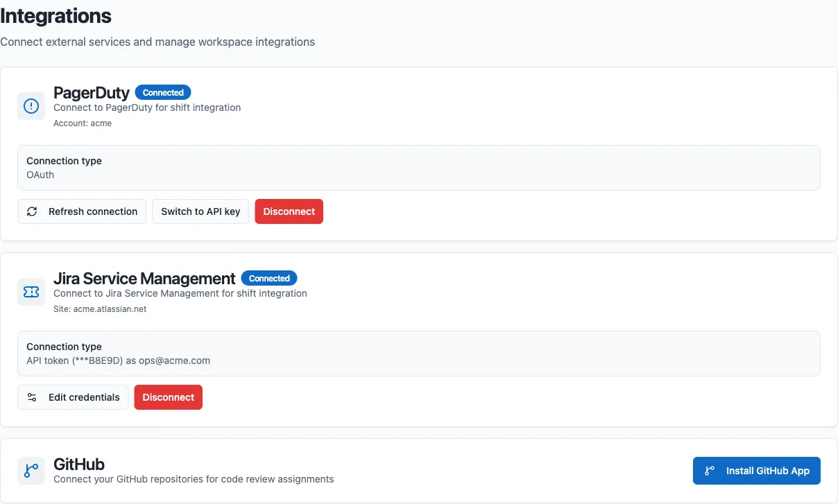Viewport: 838px width, 504px height.
Task: Click the PagerDuty alert circle icon
Action: 31,106
